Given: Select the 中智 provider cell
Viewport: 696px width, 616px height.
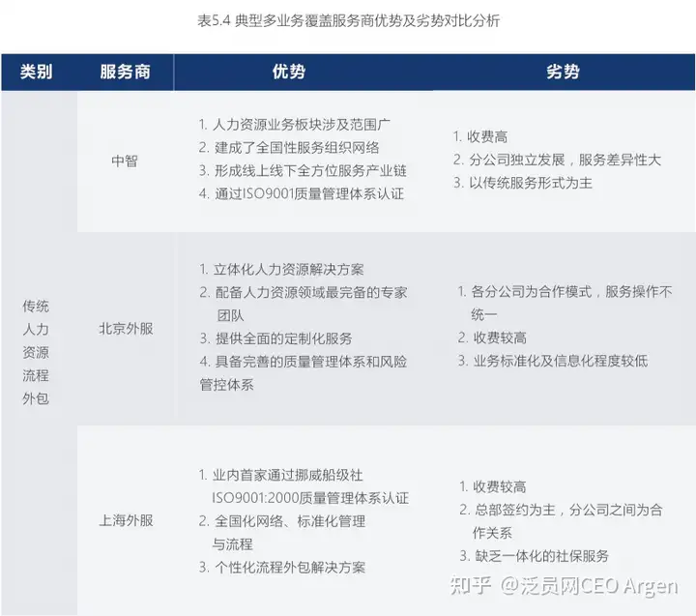Looking at the screenshot, I should (x=125, y=161).
